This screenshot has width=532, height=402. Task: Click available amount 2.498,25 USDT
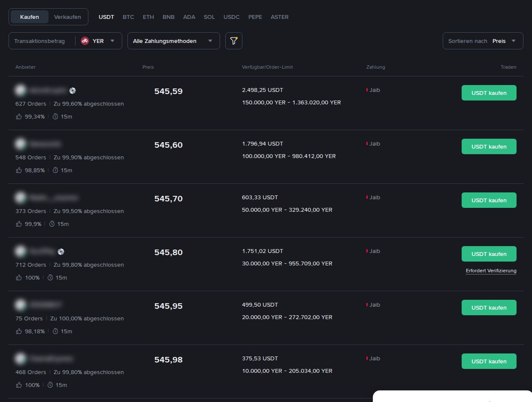coord(263,90)
